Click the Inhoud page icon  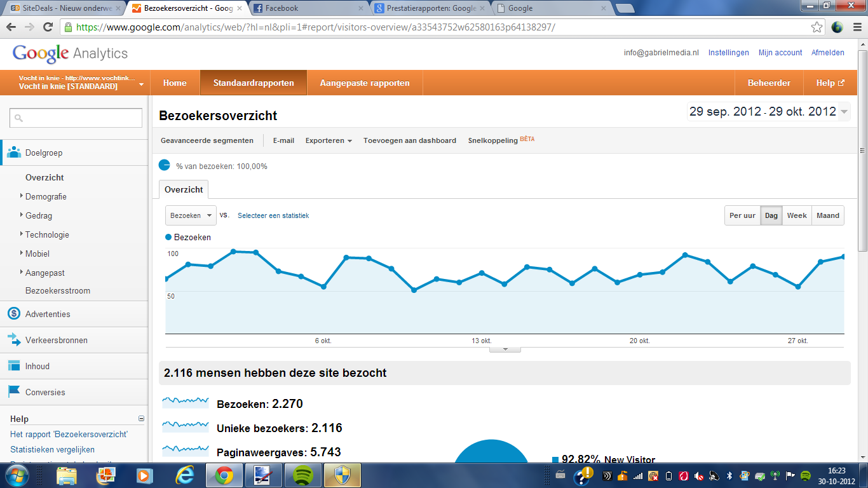pos(14,366)
